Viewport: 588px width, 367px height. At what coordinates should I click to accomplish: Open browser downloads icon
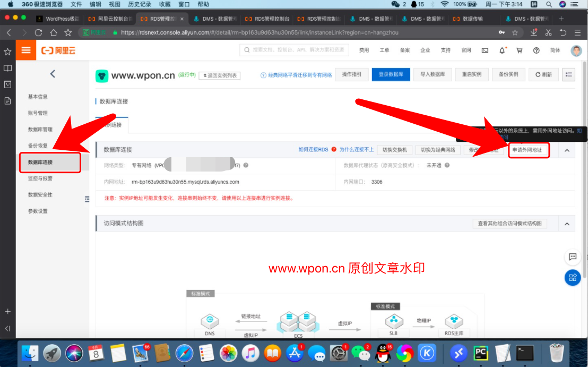tap(534, 32)
